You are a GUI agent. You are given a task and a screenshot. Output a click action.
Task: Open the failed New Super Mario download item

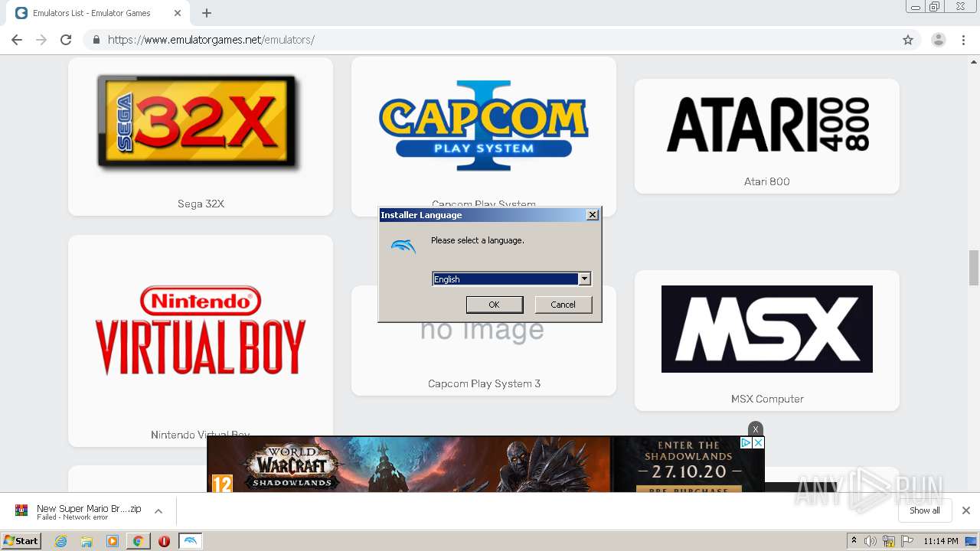pos(88,511)
